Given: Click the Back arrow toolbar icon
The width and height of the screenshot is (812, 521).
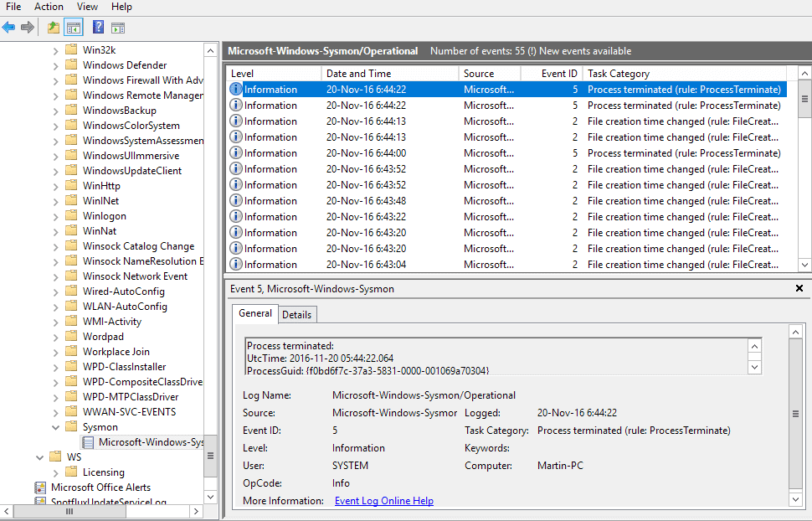Looking at the screenshot, I should (9, 28).
